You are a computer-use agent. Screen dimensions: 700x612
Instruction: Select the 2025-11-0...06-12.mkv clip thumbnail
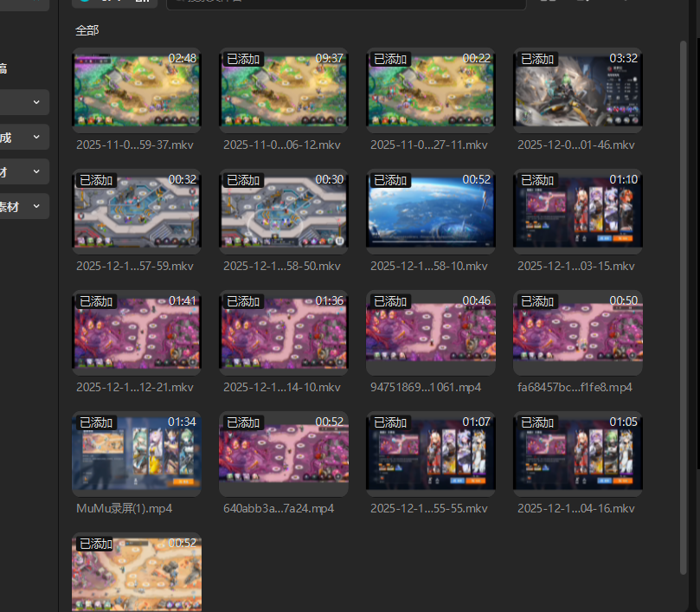[284, 90]
